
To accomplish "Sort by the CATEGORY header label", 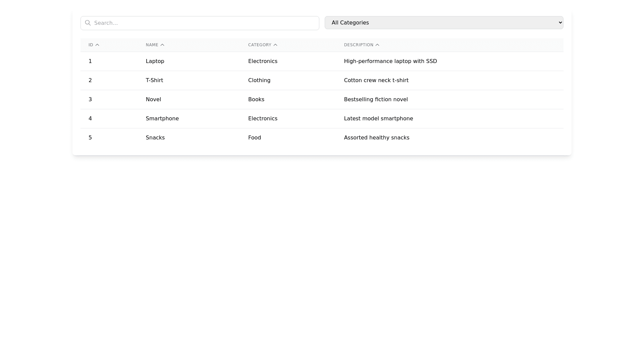I will click(x=260, y=45).
